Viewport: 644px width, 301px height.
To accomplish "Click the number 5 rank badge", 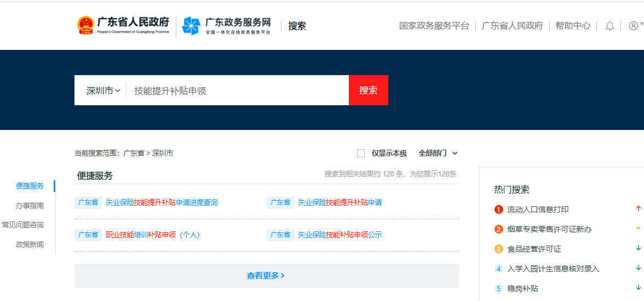I will coord(498,288).
